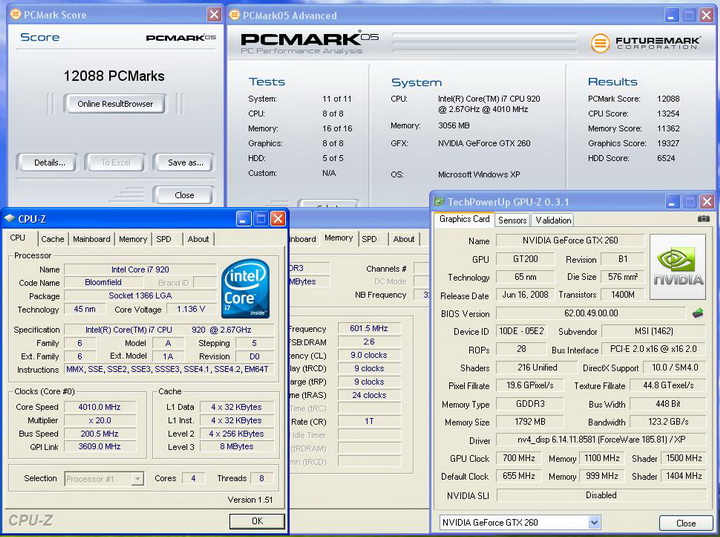720x537 pixels.
Task: Open the Sensors tab in GPU-Z
Action: pos(512,220)
